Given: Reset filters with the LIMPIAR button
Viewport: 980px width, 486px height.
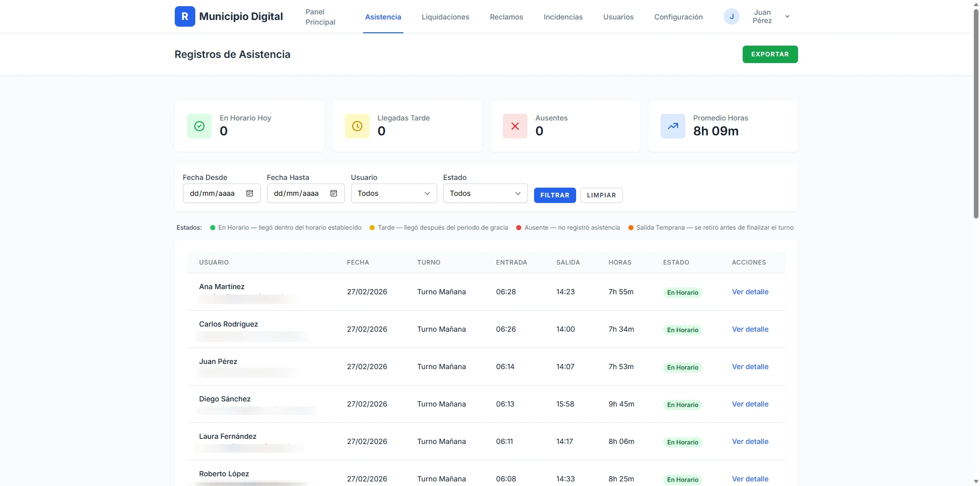Looking at the screenshot, I should click(x=601, y=195).
